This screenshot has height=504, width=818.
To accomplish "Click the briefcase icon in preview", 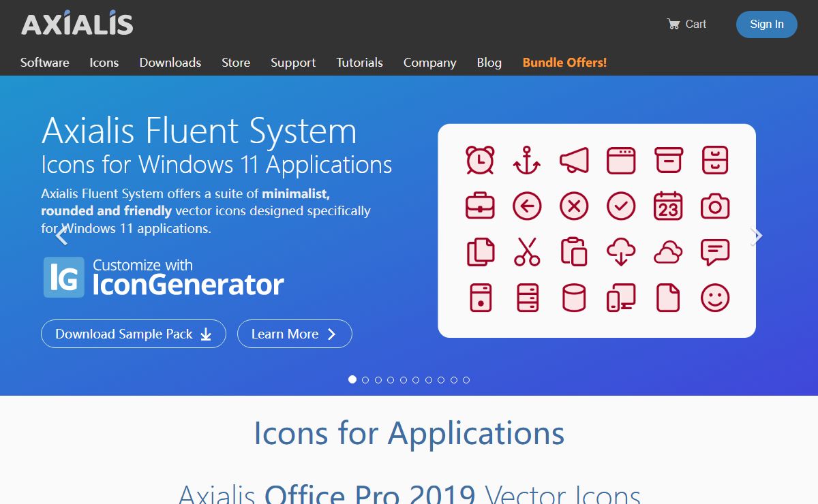I will (480, 206).
